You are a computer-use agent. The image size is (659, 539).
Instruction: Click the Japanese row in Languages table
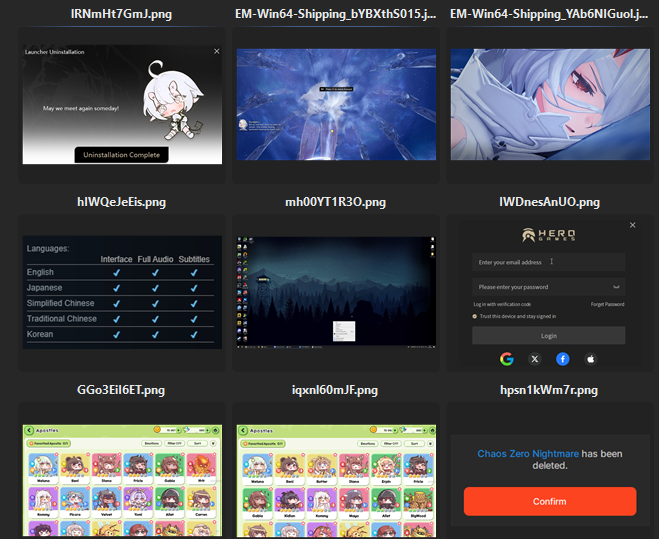120,288
